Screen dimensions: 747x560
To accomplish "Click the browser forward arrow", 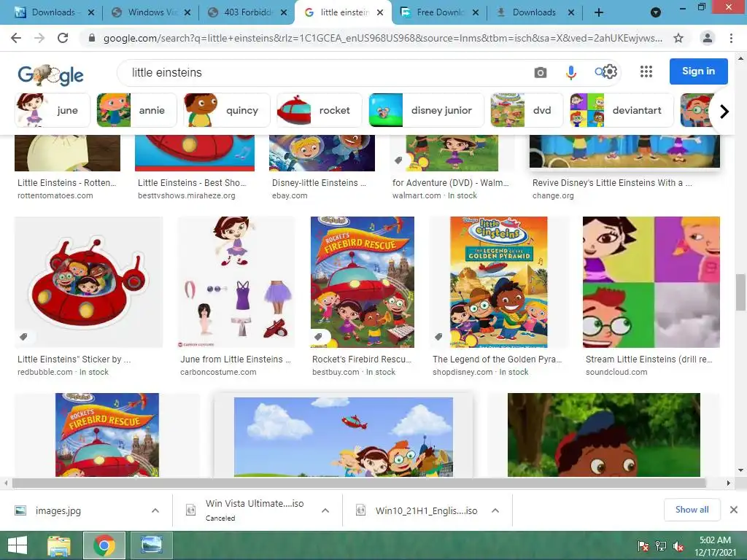I will click(39, 38).
